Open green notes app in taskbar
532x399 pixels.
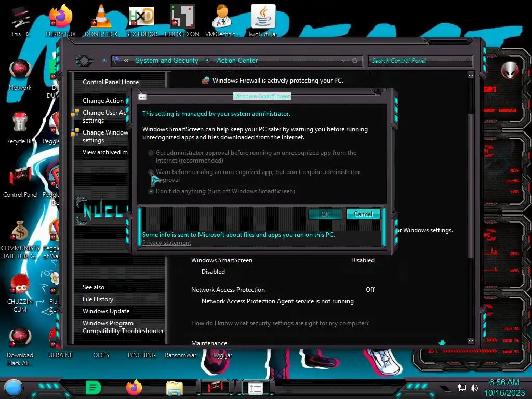pos(93,388)
